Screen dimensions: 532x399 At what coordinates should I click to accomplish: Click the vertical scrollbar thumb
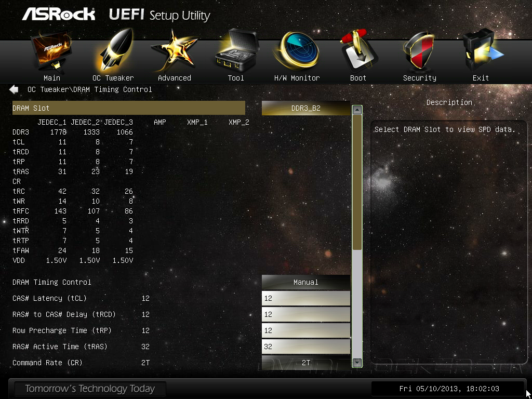(x=357, y=182)
